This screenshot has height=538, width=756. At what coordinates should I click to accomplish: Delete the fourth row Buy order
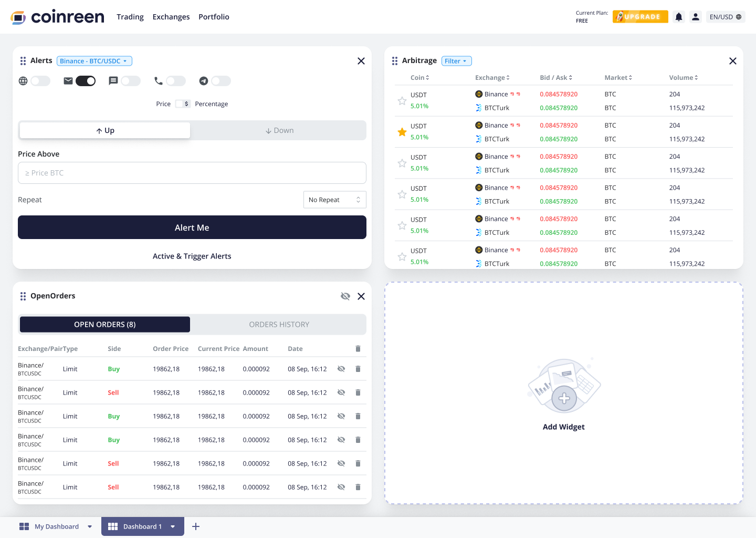pyautogui.click(x=358, y=440)
